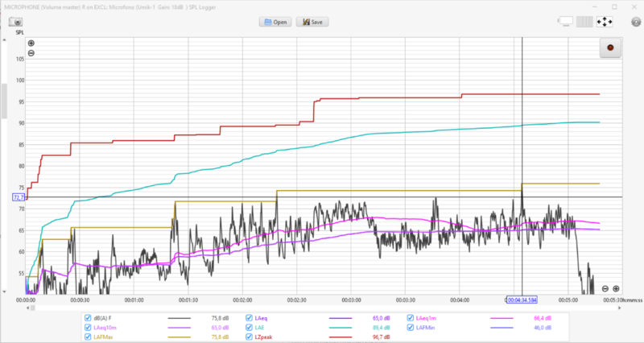Screen dimensions: 644x343
Task: Click the grid columns icon in toolbar
Action: coord(585,22)
